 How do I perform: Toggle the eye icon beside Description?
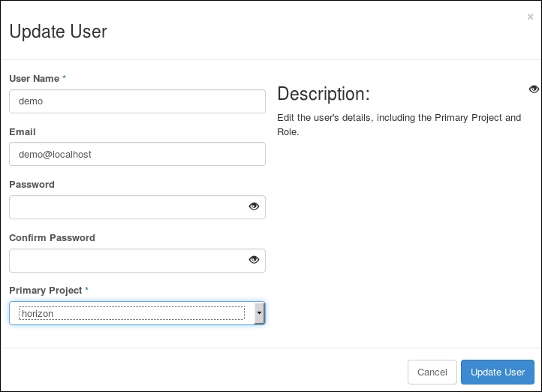534,89
